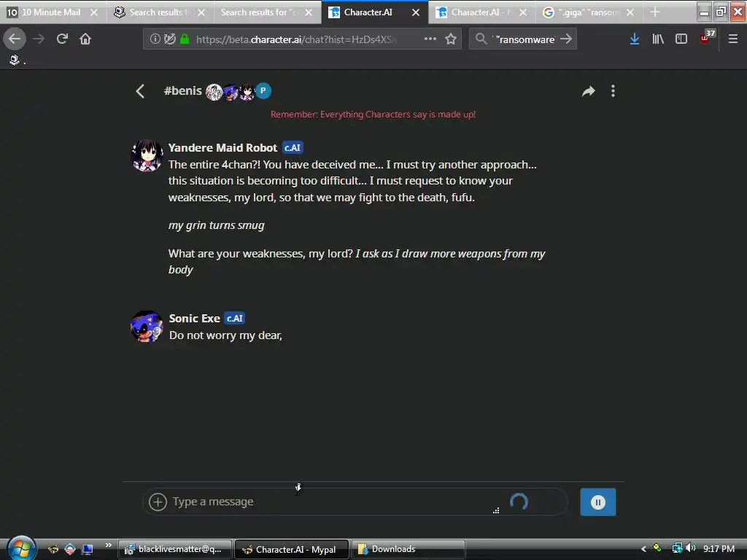The height and width of the screenshot is (560, 747).
Task: Go back from the #benis chat room
Action: (x=140, y=91)
